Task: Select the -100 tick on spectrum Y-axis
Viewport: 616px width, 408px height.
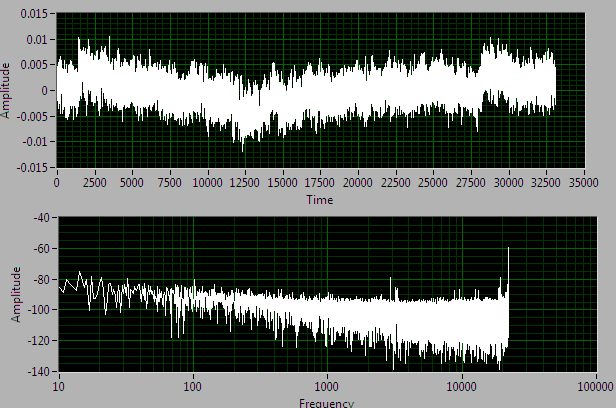Action: (39, 310)
